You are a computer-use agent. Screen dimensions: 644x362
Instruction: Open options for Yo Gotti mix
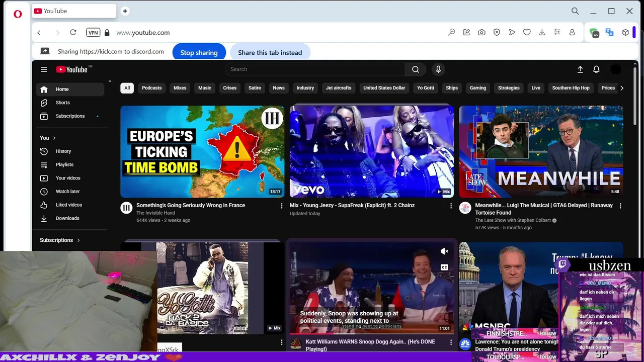281,342
